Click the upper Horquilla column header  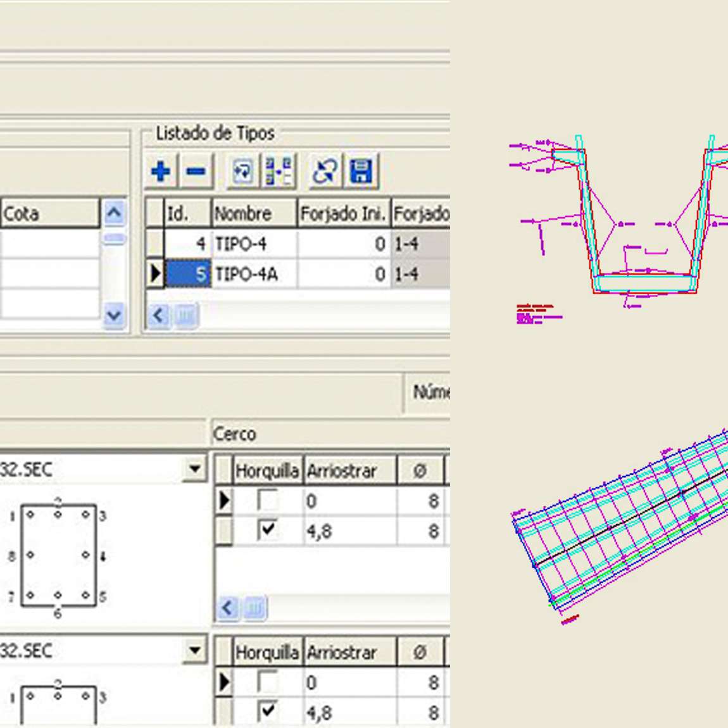click(267, 471)
